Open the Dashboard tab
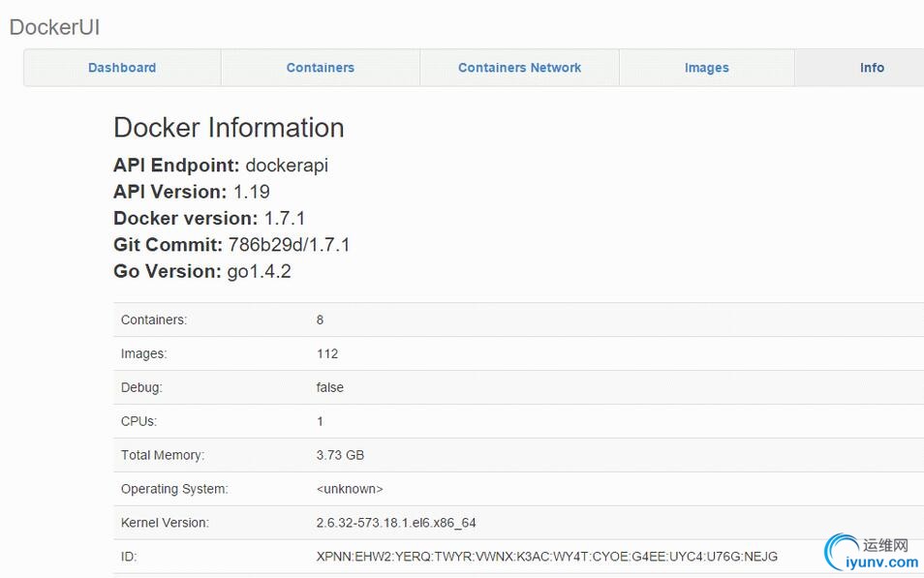The height and width of the screenshot is (578, 924). (x=122, y=68)
